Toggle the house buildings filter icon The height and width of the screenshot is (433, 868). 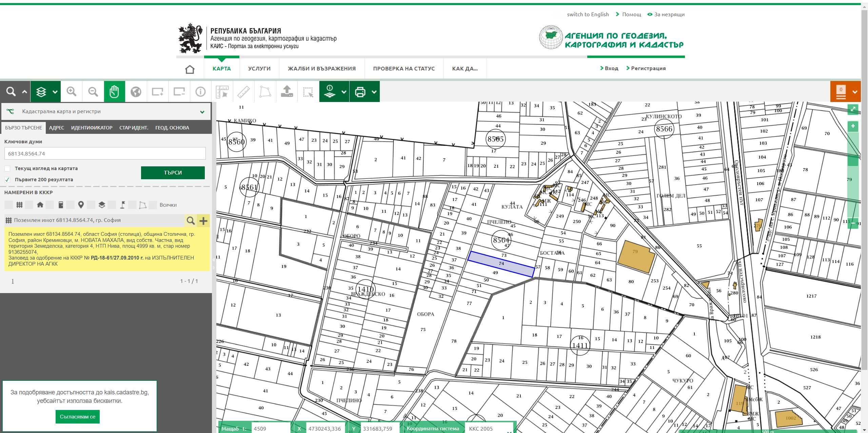pyautogui.click(x=40, y=205)
